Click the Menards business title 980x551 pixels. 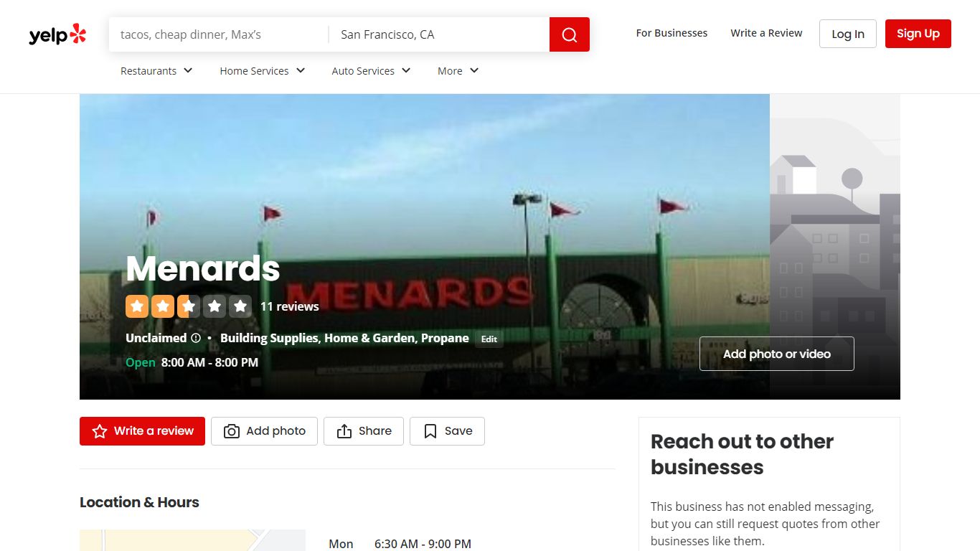203,268
